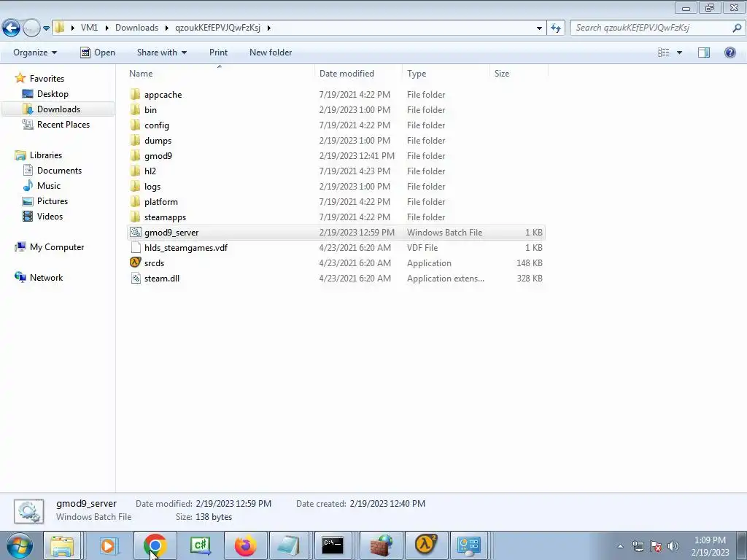The image size is (747, 560).
Task: Select the srcds application icon
Action: [135, 262]
